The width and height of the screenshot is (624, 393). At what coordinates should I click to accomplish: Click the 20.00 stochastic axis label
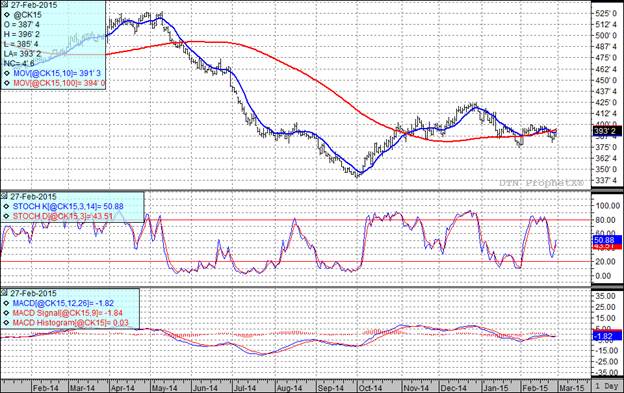click(607, 262)
